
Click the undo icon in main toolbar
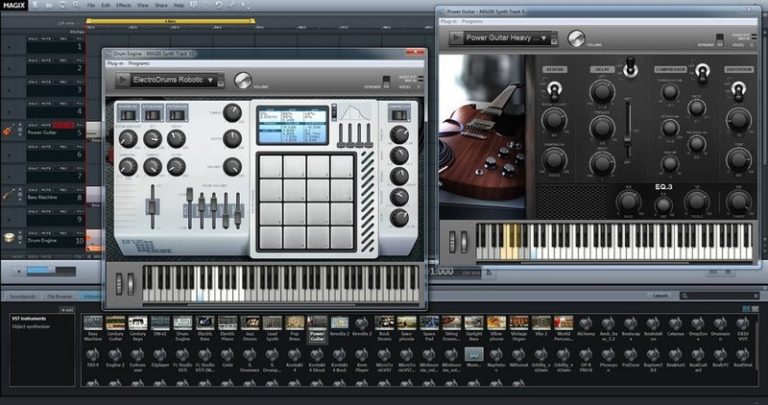click(x=219, y=5)
